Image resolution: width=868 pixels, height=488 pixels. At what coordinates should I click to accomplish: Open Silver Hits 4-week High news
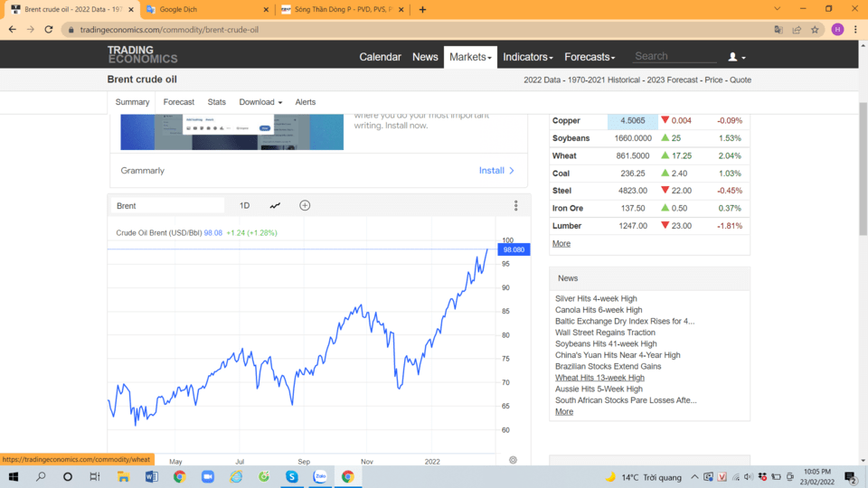(596, 298)
